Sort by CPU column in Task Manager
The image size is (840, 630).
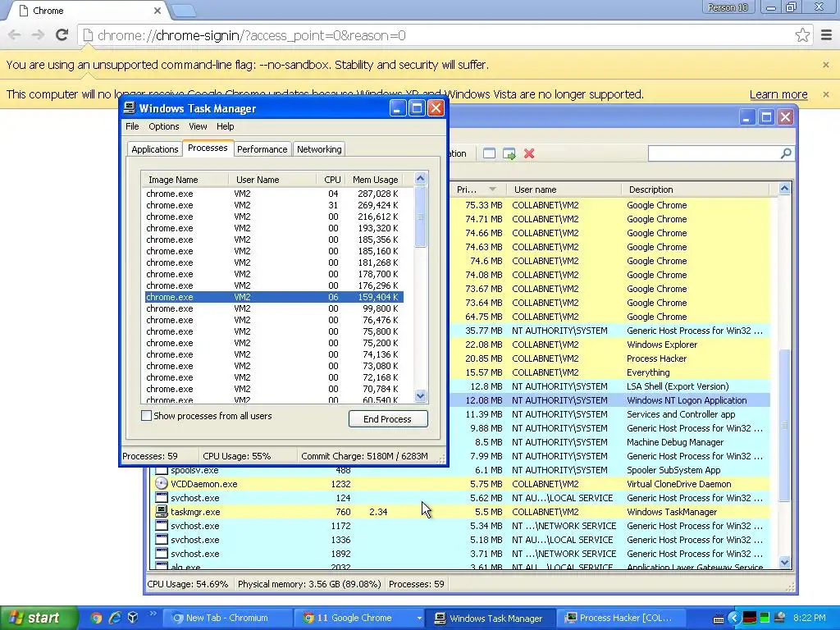(x=332, y=180)
